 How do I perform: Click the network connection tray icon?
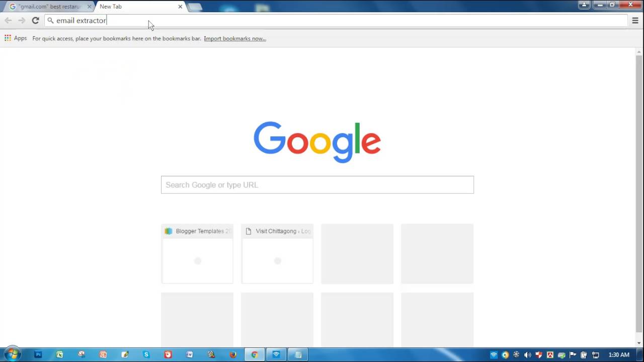pos(595,355)
